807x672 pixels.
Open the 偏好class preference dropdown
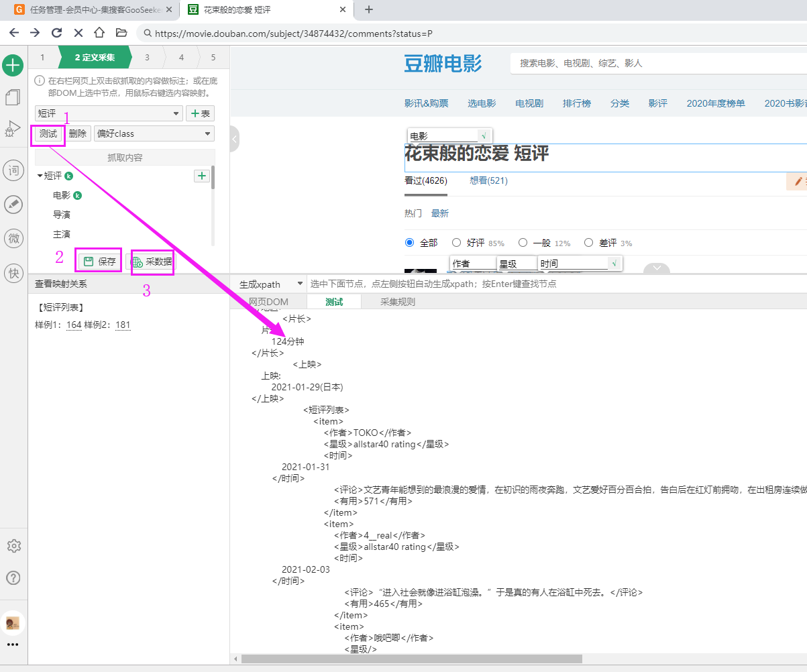point(154,133)
